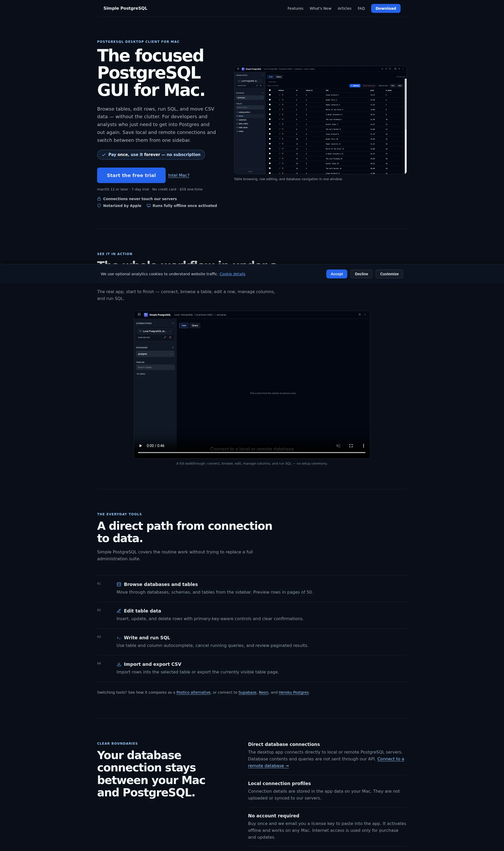Viewport: 504px width, 851px height.
Task: Click the plus icon beside DATABASE in video
Action: (x=172, y=347)
